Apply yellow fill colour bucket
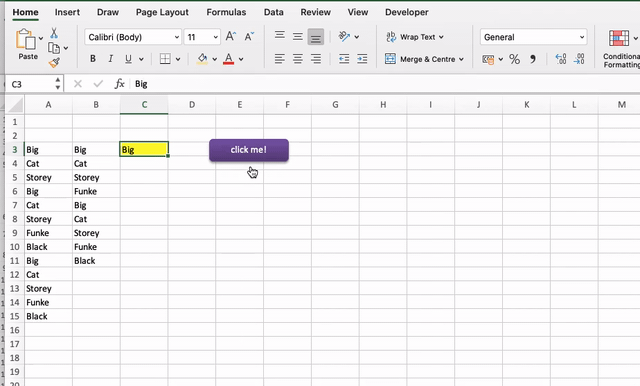 tap(202, 59)
